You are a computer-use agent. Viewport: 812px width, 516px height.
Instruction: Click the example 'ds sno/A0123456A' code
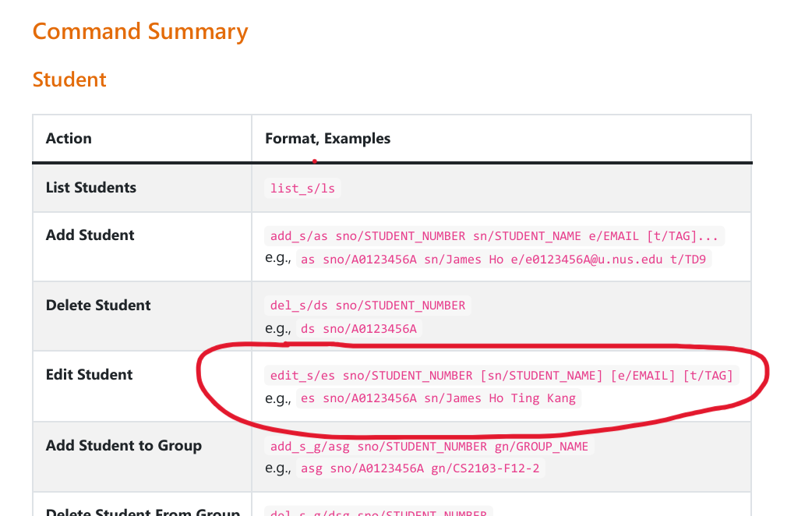click(359, 328)
